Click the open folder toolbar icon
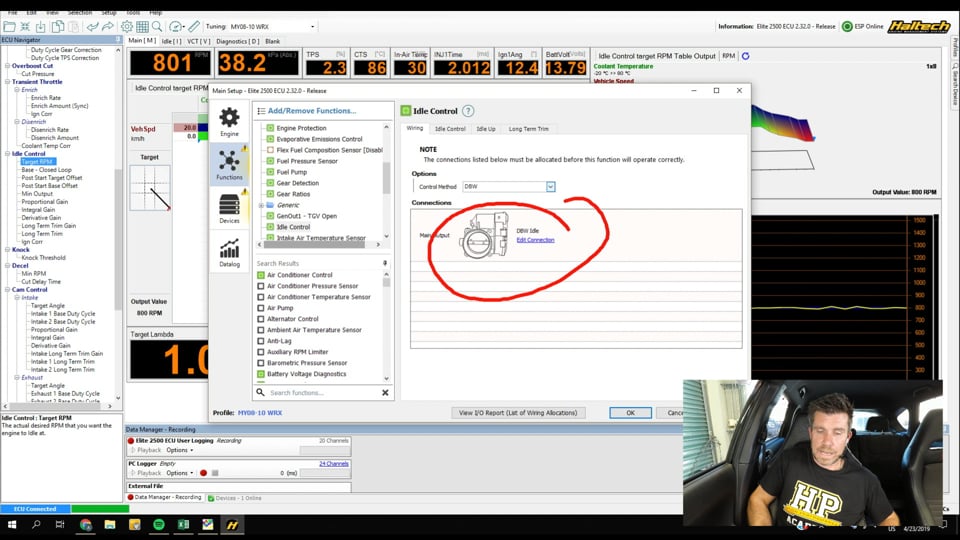This screenshot has height=540, width=960. [x=9, y=26]
